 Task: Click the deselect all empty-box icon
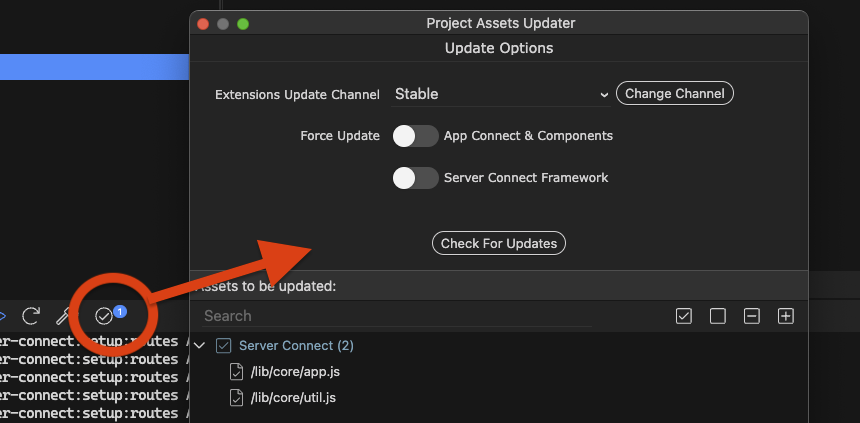pos(718,316)
